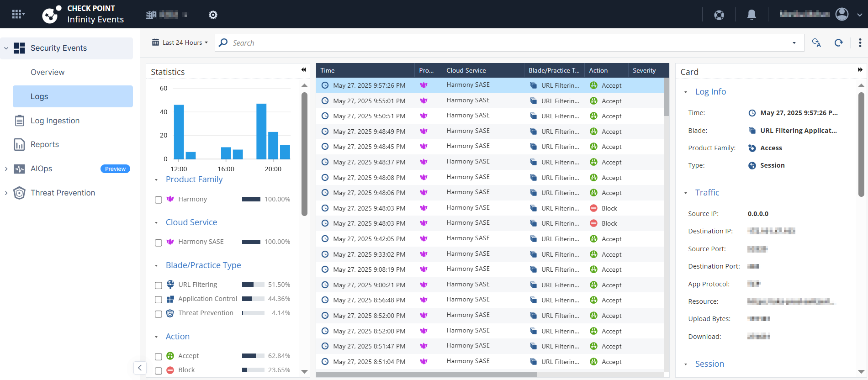Collapse the Cloud Service statistics group
The width and height of the screenshot is (868, 380).
[x=156, y=223]
